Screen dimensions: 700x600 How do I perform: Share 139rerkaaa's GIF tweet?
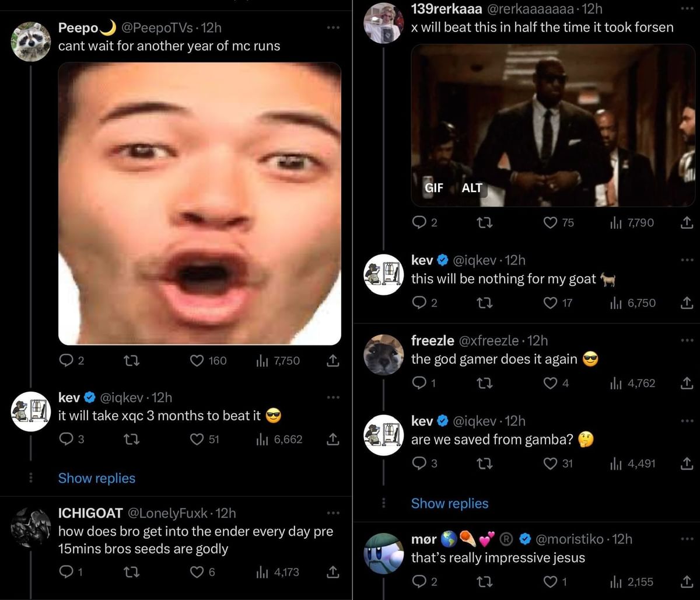[x=687, y=222]
